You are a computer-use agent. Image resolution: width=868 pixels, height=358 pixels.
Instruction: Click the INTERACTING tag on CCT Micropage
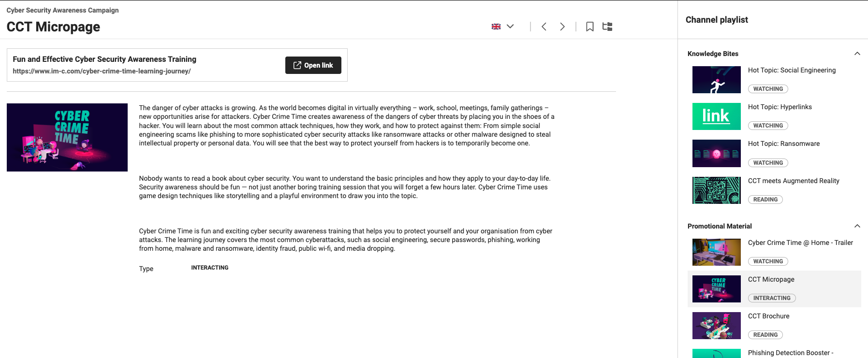click(x=771, y=298)
